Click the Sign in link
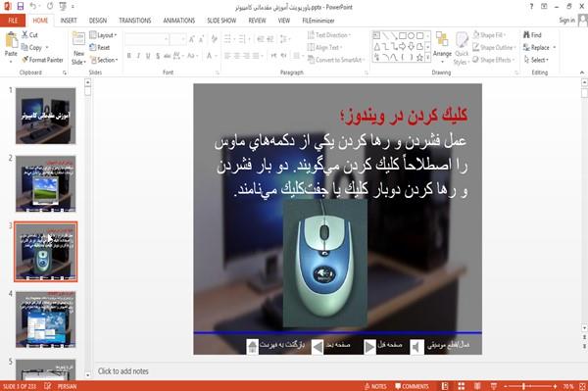 point(566,21)
